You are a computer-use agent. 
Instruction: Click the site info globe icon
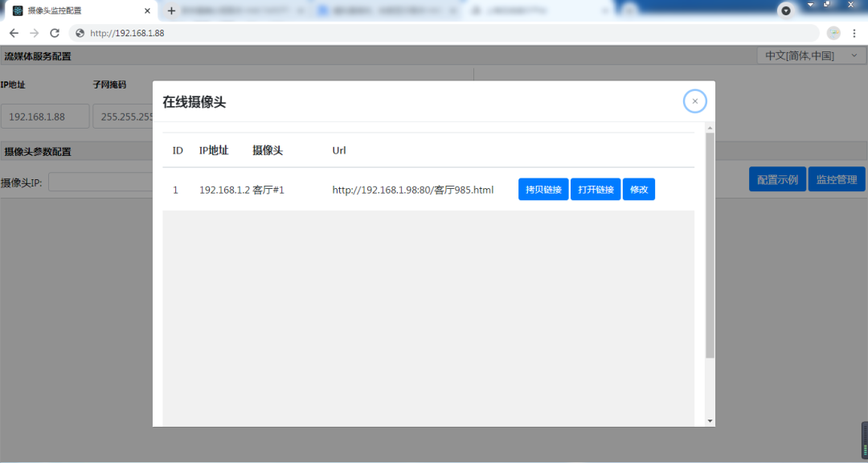tap(80, 33)
